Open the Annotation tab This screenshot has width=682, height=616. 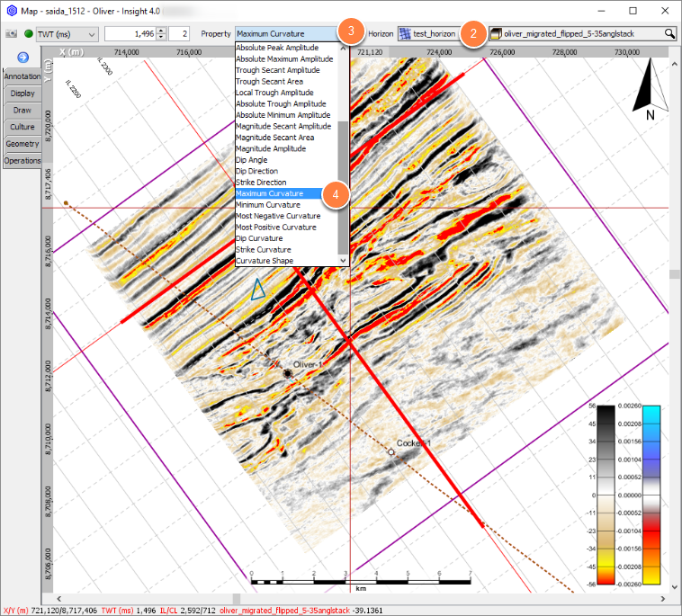pyautogui.click(x=22, y=76)
